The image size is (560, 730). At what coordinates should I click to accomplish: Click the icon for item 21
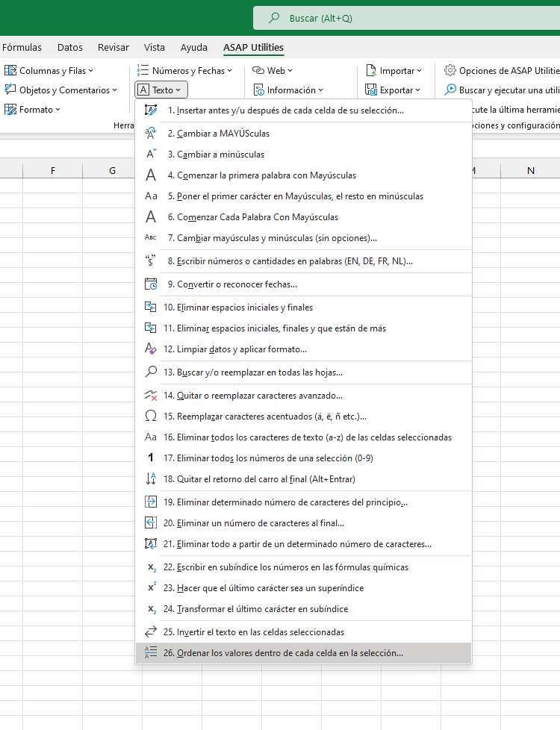pos(151,544)
